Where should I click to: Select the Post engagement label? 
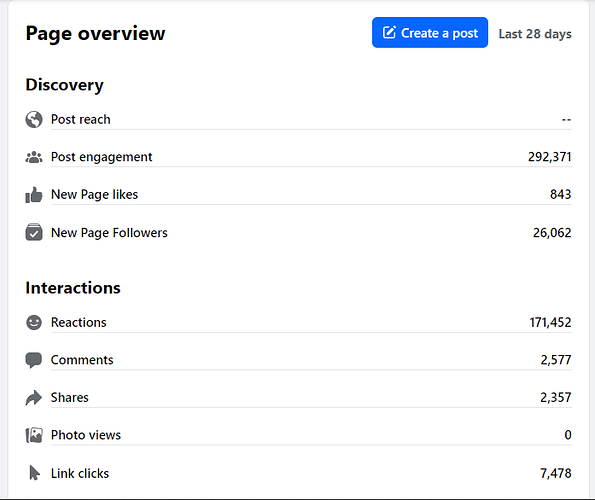tap(101, 157)
